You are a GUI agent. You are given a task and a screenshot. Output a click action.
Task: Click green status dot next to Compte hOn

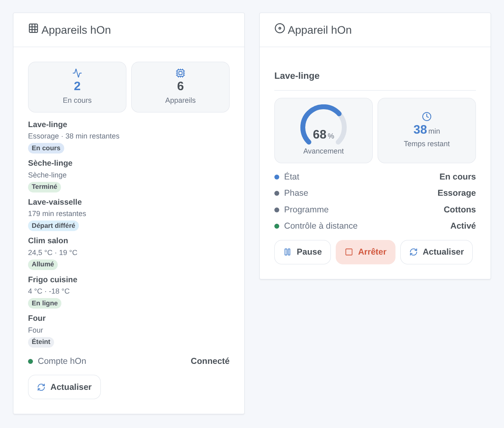[30, 361]
